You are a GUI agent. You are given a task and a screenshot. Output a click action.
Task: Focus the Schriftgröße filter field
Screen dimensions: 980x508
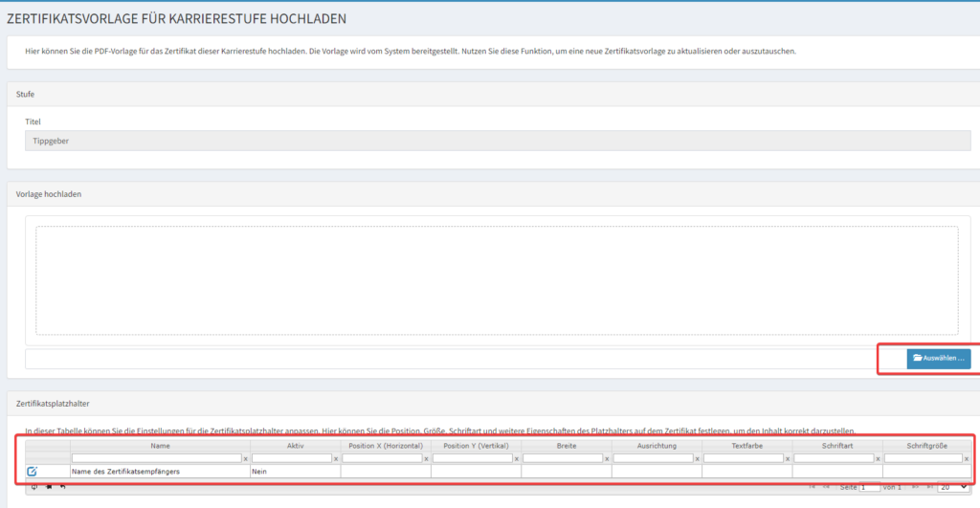coord(923,459)
